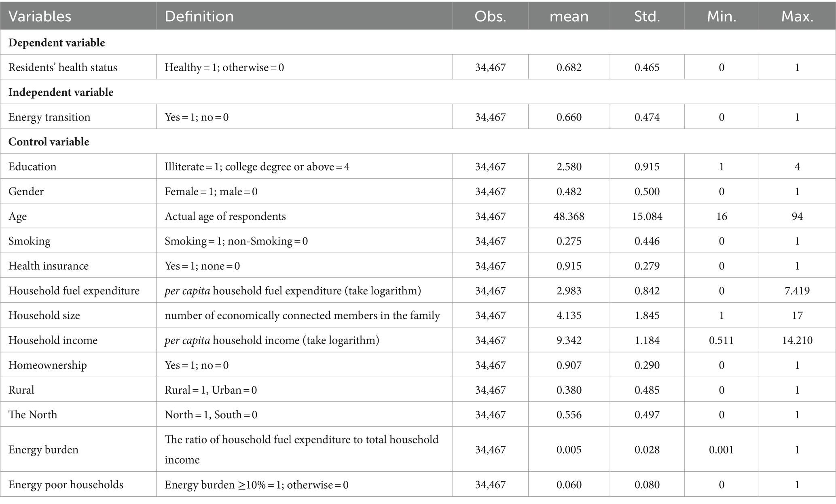Select Household income maximum 14.210
836x504 pixels.
(x=797, y=340)
